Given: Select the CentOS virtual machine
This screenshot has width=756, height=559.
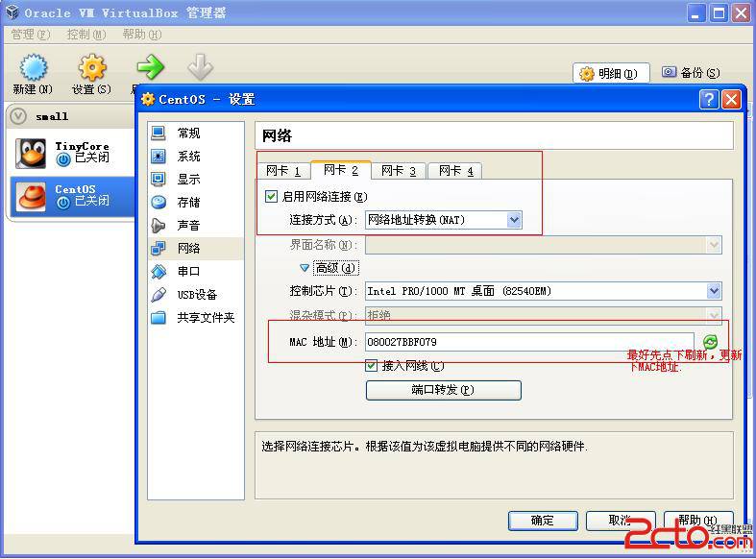Looking at the screenshot, I should point(72,196).
